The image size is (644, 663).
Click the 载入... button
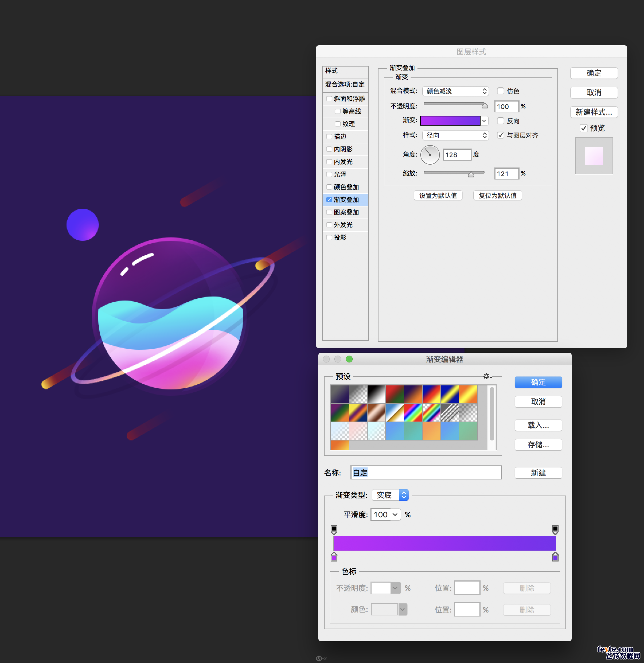(538, 425)
